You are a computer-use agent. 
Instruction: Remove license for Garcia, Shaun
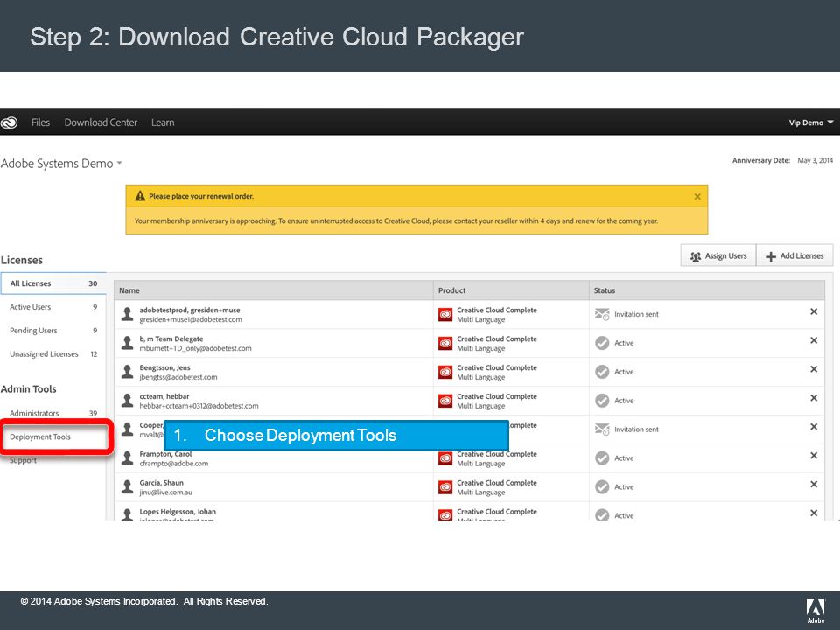tap(814, 485)
